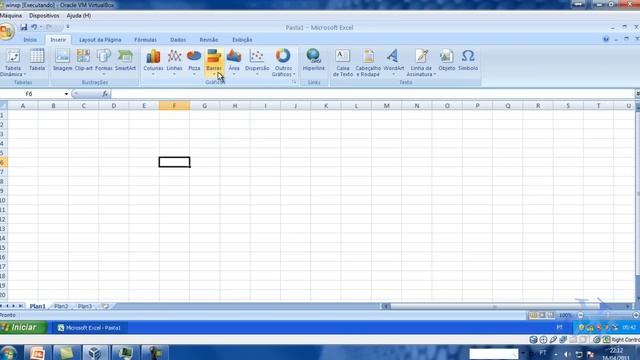Open the Clip-art gallery
The image size is (640, 360).
click(83, 60)
